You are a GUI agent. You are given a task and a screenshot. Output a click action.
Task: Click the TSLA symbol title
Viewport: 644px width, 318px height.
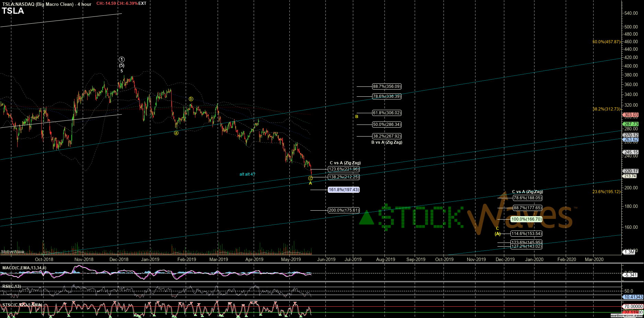coord(13,11)
